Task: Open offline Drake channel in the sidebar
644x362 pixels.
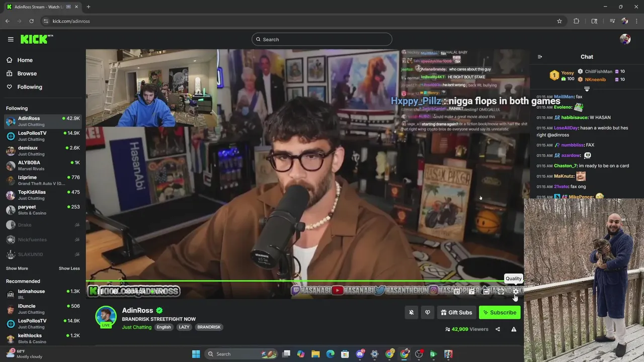Action: [43, 225]
